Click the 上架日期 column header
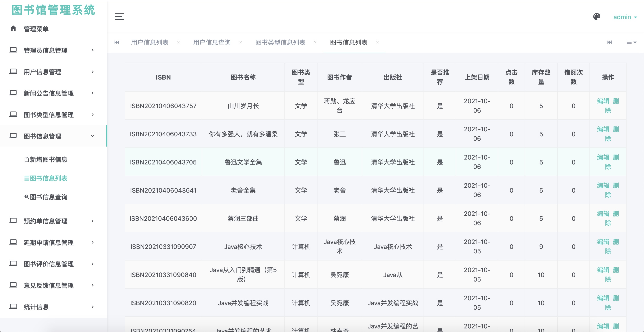The image size is (644, 332). click(x=477, y=77)
